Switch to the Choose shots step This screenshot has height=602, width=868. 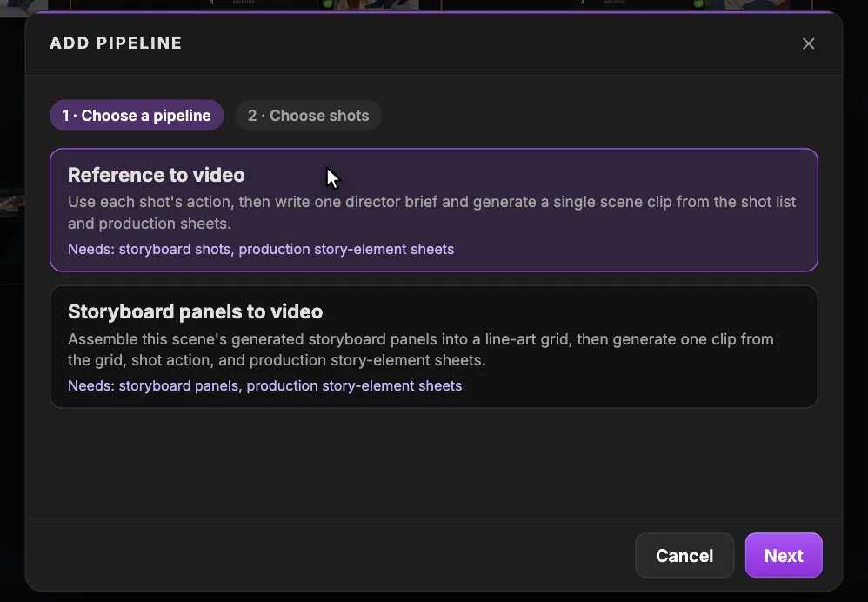(309, 115)
